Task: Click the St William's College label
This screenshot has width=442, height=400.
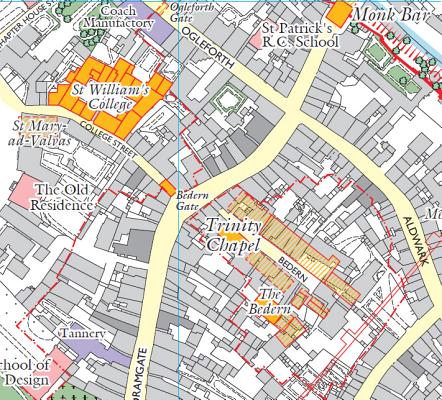Action: point(111,97)
